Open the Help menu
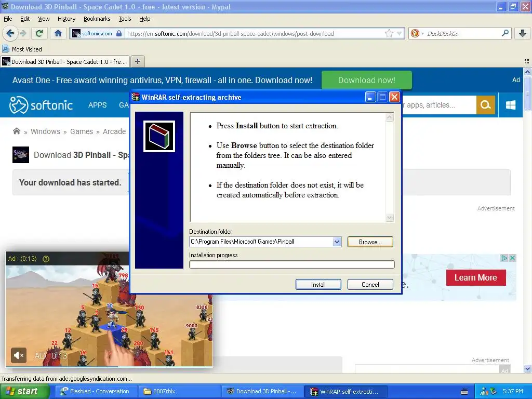This screenshot has height=399, width=532. click(145, 19)
